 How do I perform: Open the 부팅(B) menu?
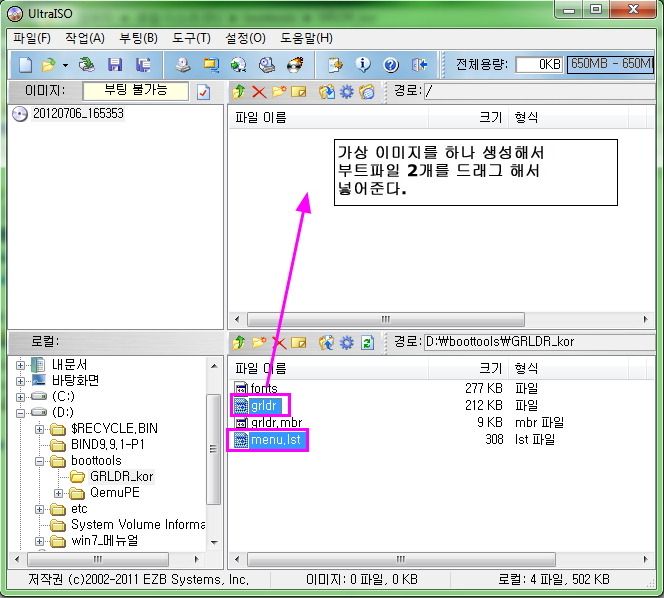pyautogui.click(x=138, y=39)
